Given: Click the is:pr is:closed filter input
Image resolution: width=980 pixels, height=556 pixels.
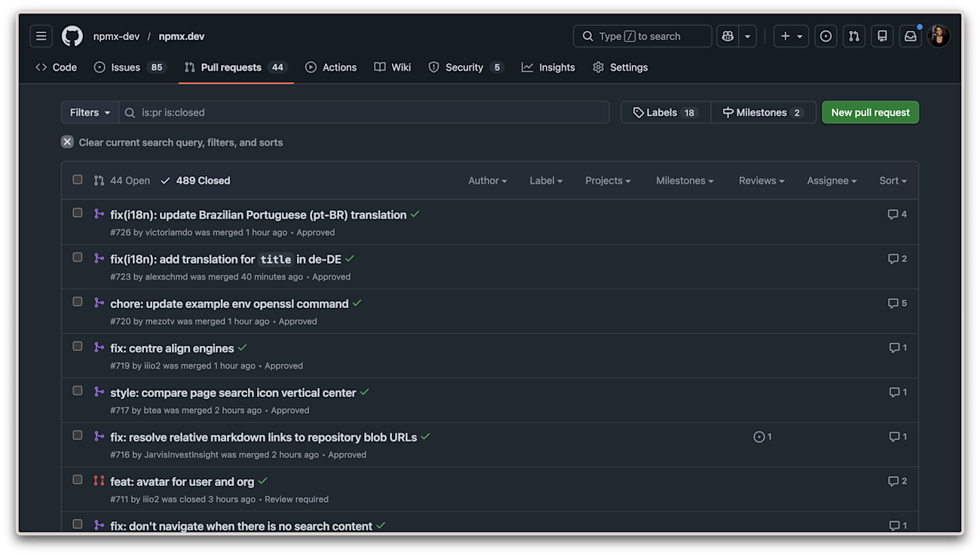Looking at the screenshot, I should pos(364,112).
